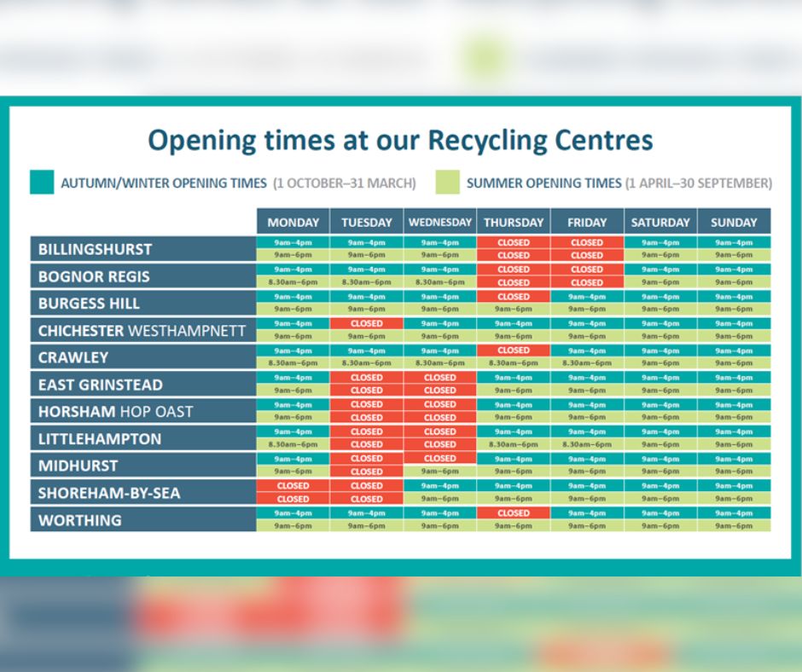Click Chichester Westhampnett's Tuesday CLOSED cell

click(x=366, y=324)
